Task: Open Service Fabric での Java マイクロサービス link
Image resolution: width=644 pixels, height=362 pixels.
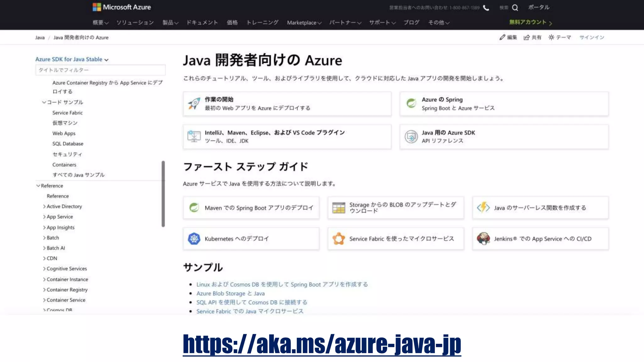Action: pos(250,311)
